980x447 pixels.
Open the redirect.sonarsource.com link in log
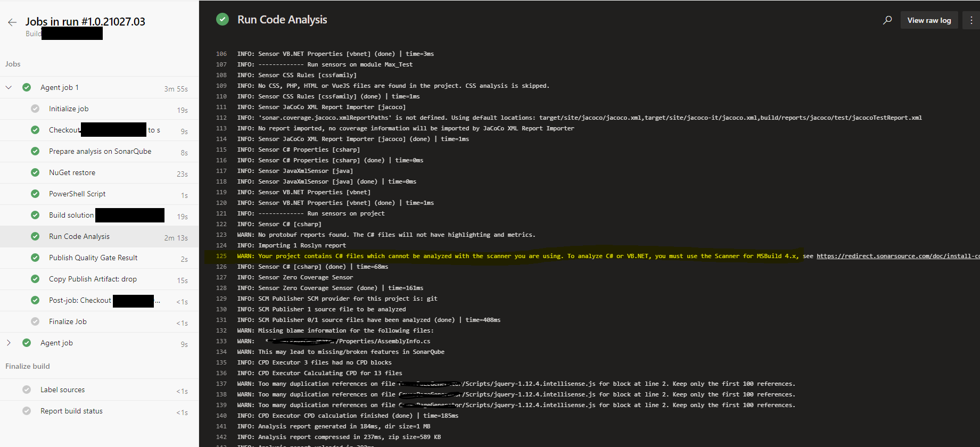pos(897,256)
